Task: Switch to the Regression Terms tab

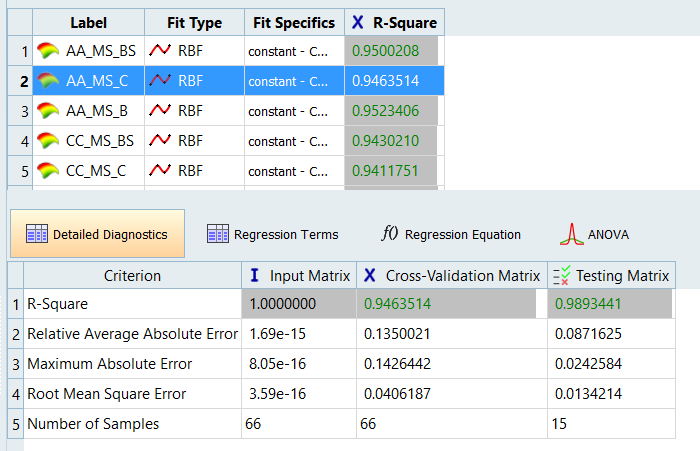Action: tap(272, 234)
